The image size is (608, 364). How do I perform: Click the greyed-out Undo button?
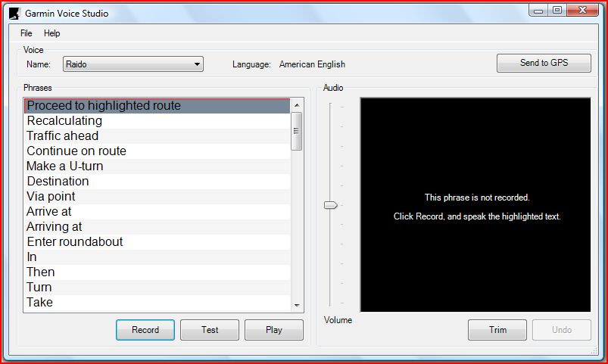[x=562, y=330]
